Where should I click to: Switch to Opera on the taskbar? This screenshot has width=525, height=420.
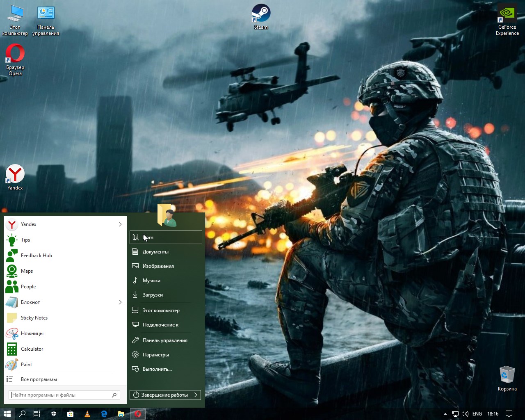coord(138,414)
